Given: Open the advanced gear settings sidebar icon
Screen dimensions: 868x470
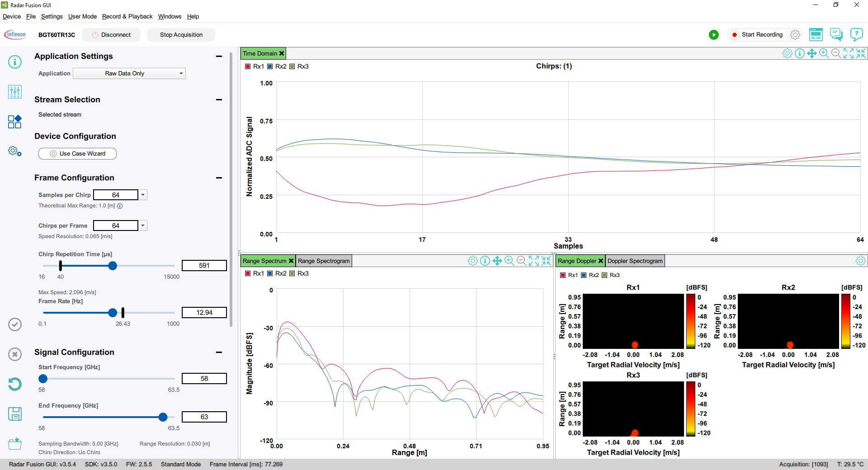Looking at the screenshot, I should (x=15, y=151).
